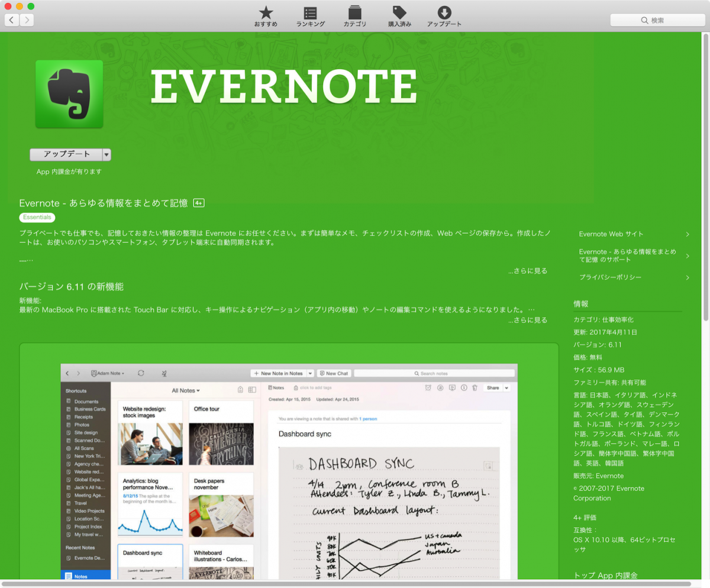Click the Essentials badge
Viewport: 710px width, 588px height.
(37, 217)
